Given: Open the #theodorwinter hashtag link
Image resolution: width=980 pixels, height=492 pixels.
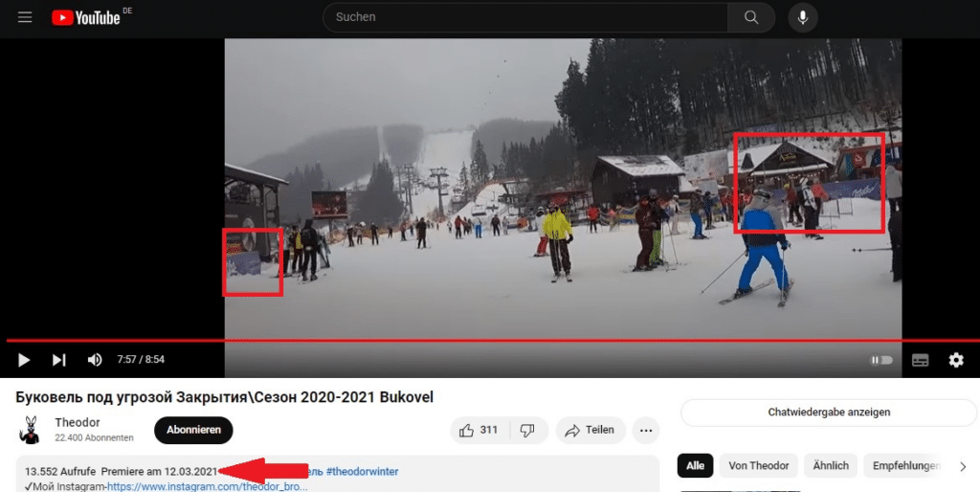Looking at the screenshot, I should coord(362,471).
